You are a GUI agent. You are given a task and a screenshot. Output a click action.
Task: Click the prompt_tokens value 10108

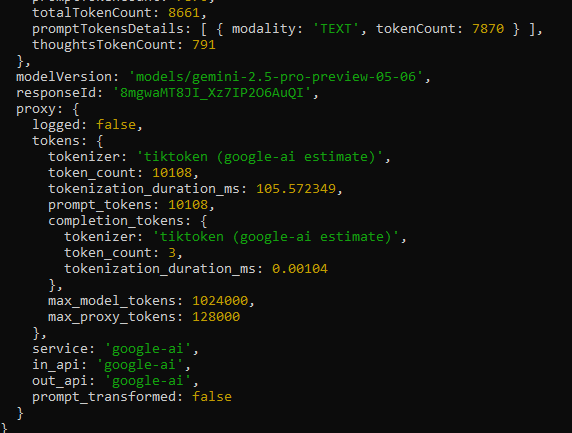tap(188, 205)
